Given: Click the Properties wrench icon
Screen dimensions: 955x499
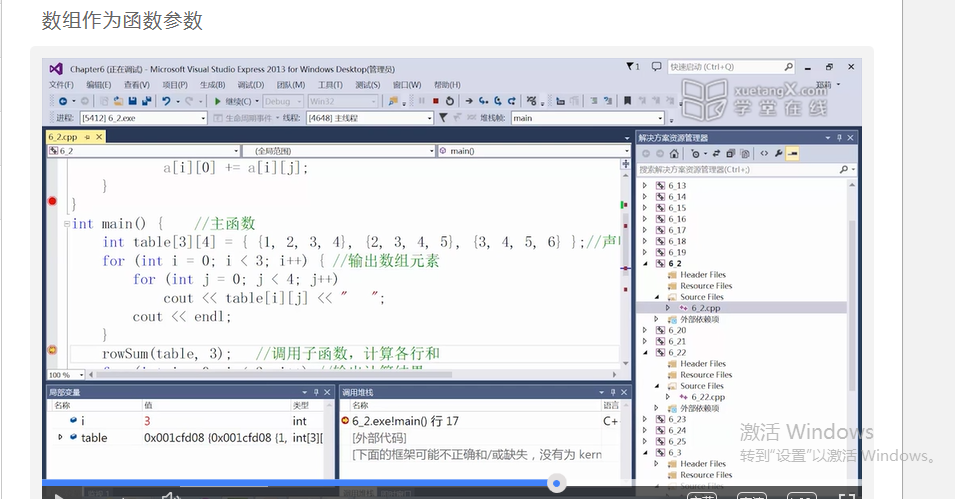Looking at the screenshot, I should tap(778, 154).
